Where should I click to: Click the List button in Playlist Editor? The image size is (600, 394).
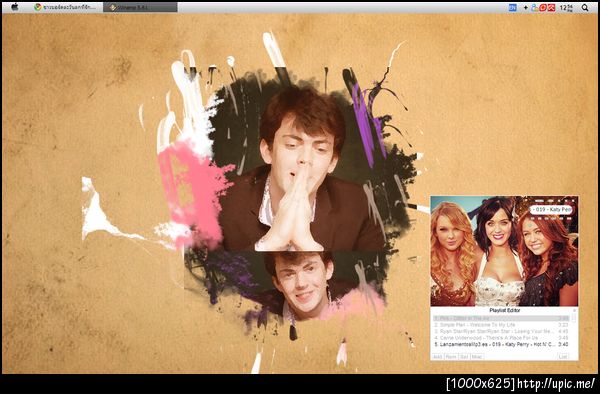[562, 357]
